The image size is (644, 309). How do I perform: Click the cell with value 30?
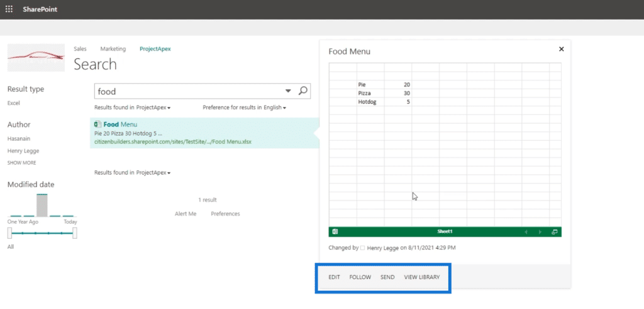398,93
